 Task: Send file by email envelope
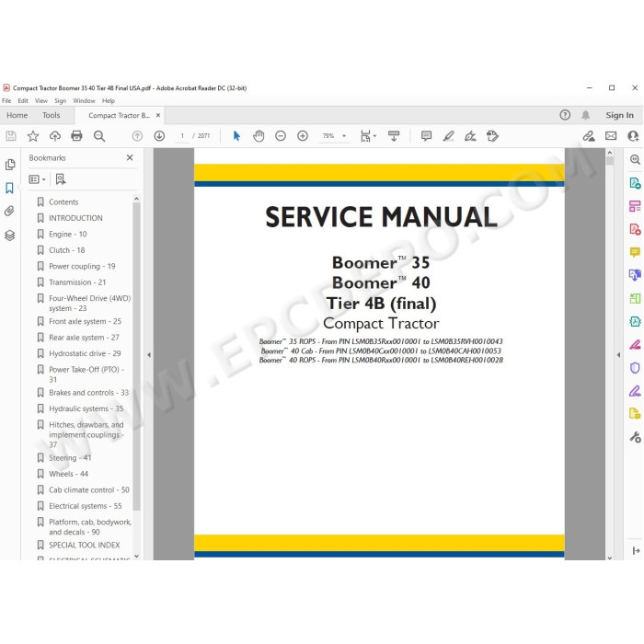coord(611,136)
